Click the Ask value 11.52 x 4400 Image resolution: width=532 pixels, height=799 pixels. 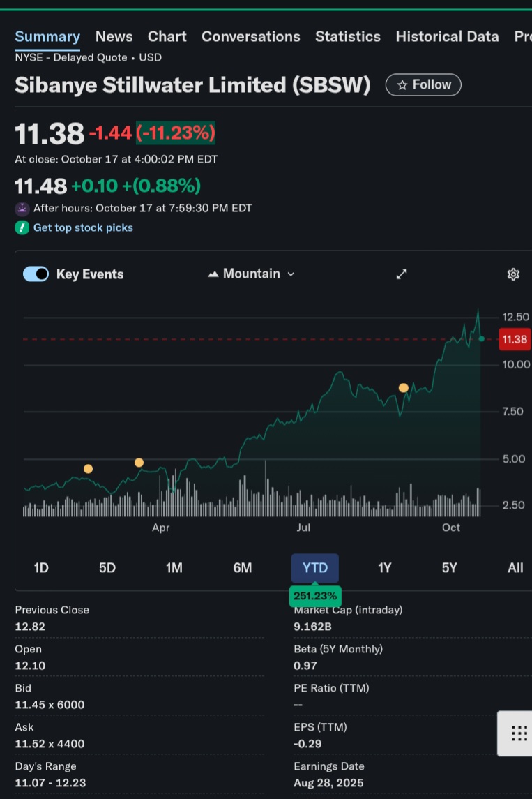coord(50,744)
